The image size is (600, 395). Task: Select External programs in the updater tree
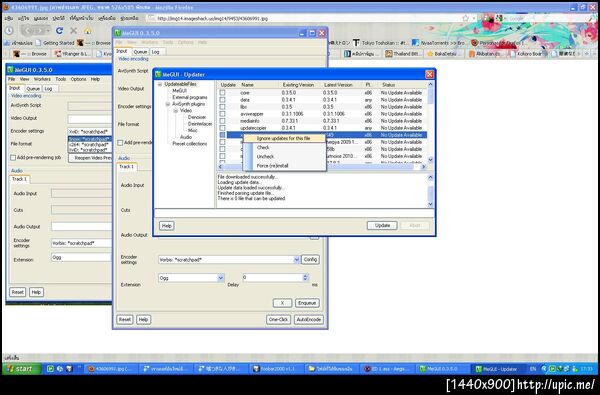[190, 97]
